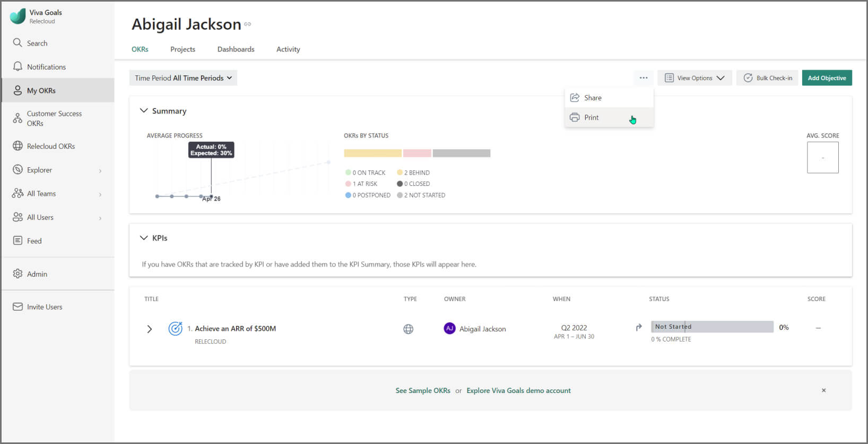
Task: Open the Feed page
Action: (58, 241)
